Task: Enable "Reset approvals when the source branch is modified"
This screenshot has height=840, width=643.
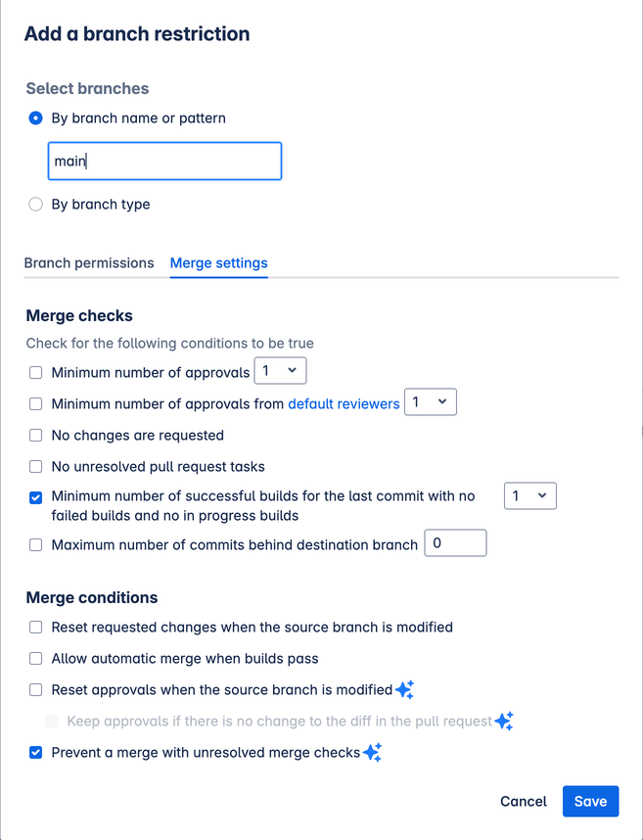Action: (x=35, y=689)
